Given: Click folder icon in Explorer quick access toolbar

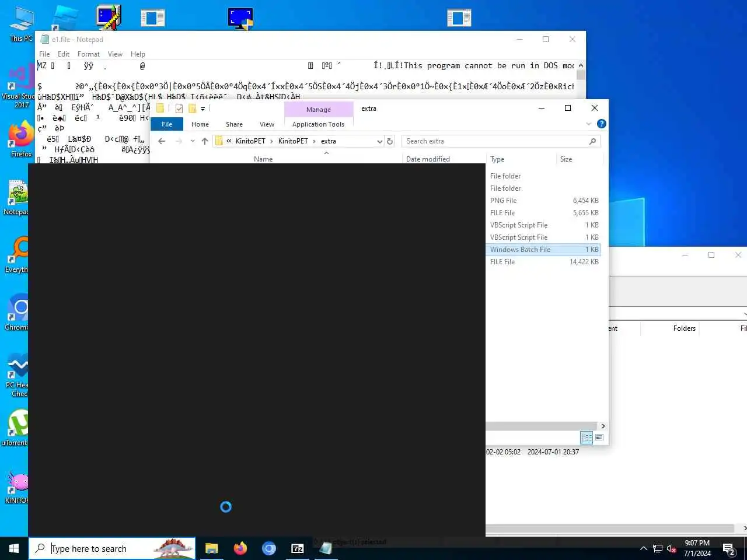Looking at the screenshot, I should click(160, 108).
